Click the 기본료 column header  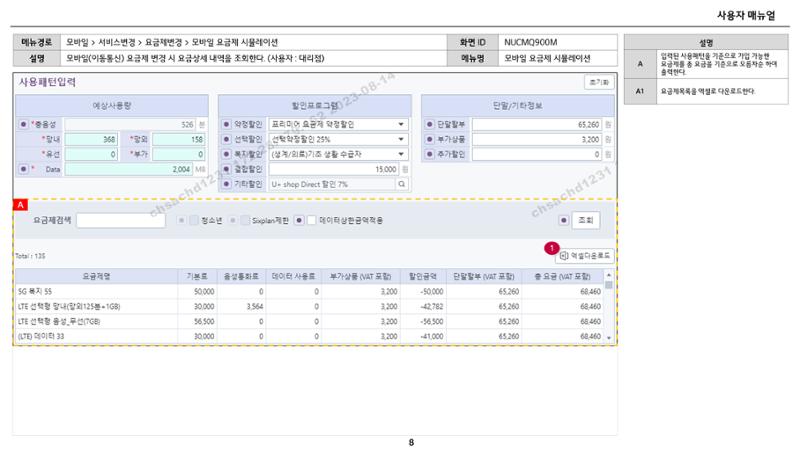[197, 276]
